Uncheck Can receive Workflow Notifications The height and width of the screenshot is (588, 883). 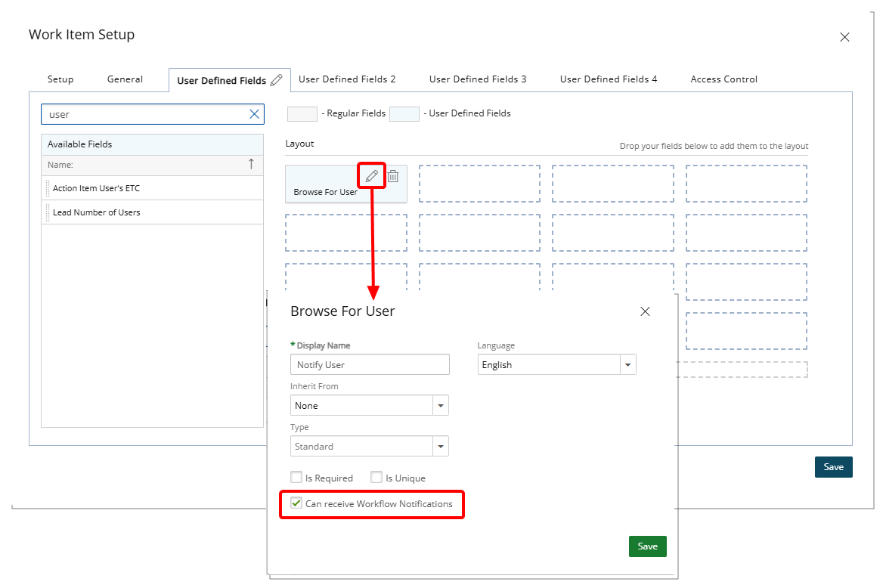[x=296, y=503]
